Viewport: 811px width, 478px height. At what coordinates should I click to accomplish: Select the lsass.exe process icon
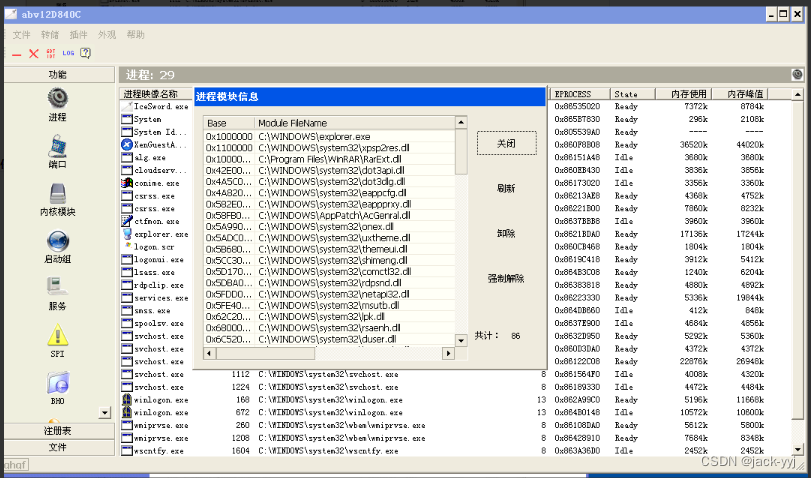[x=127, y=272]
